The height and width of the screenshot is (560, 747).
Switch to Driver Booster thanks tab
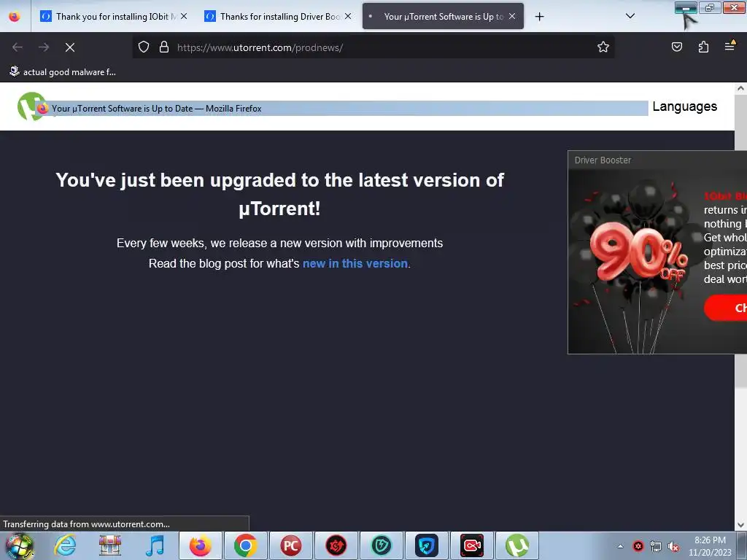(278, 16)
